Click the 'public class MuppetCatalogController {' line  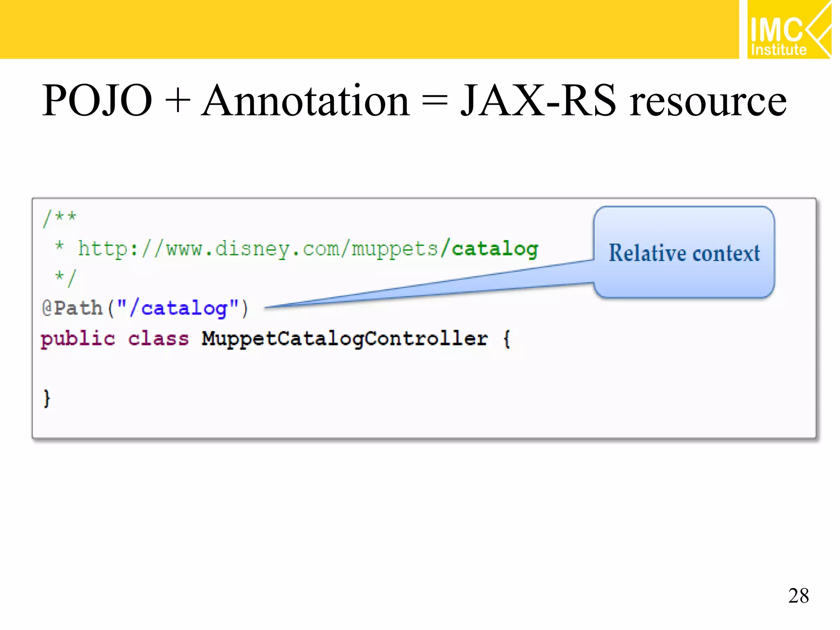pyautogui.click(x=276, y=339)
